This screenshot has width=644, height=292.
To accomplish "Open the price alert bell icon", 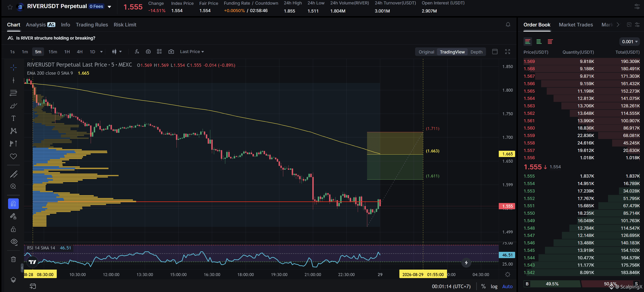I will click(508, 24).
